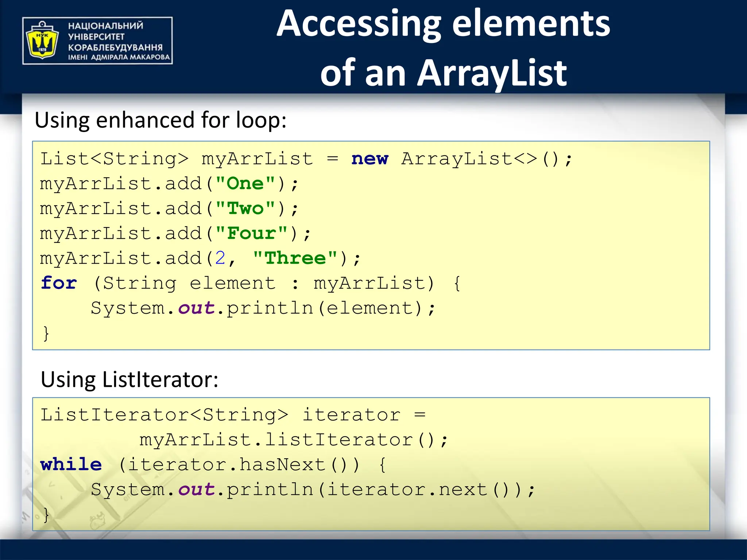This screenshot has width=747, height=560.
Task: Click the anchor atop the shield emblem
Action: coord(43,26)
